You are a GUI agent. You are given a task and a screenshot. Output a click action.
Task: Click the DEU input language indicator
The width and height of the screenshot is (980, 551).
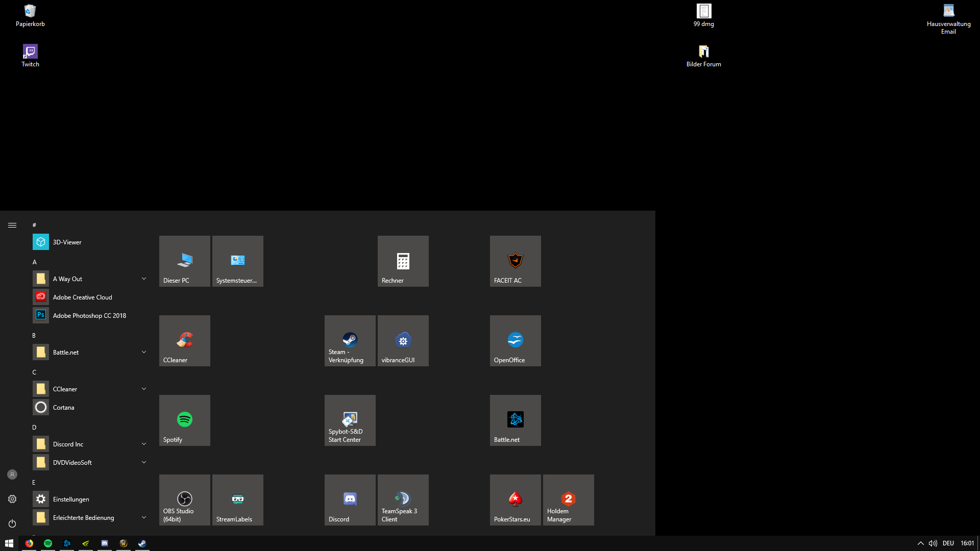[948, 543]
